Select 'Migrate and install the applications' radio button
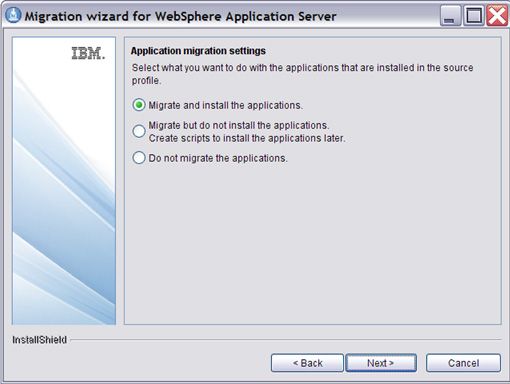The width and height of the screenshot is (510, 384). pos(139,105)
